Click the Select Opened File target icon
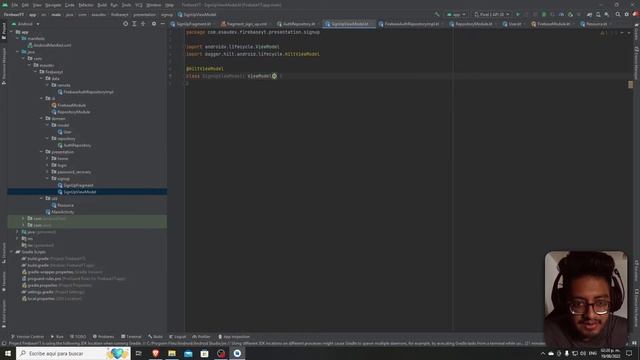 point(125,24)
